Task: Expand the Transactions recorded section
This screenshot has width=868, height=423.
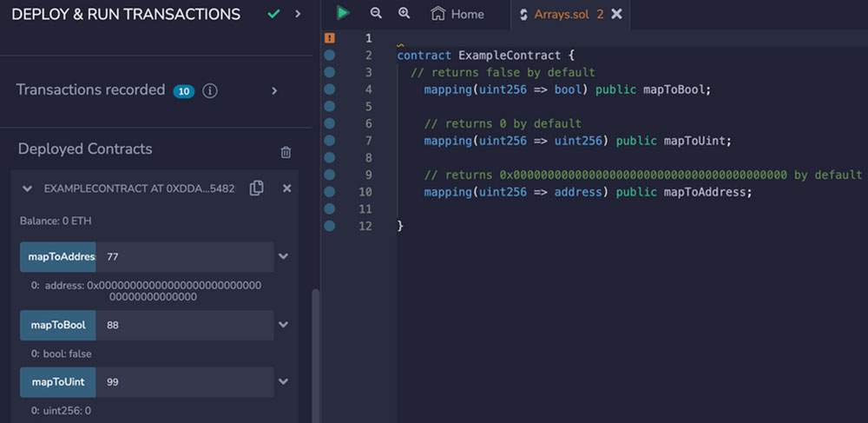Action: (274, 90)
